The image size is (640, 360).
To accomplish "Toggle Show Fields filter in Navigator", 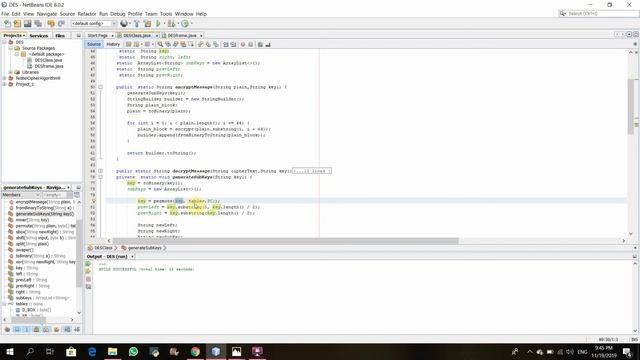I will (x=17, y=329).
